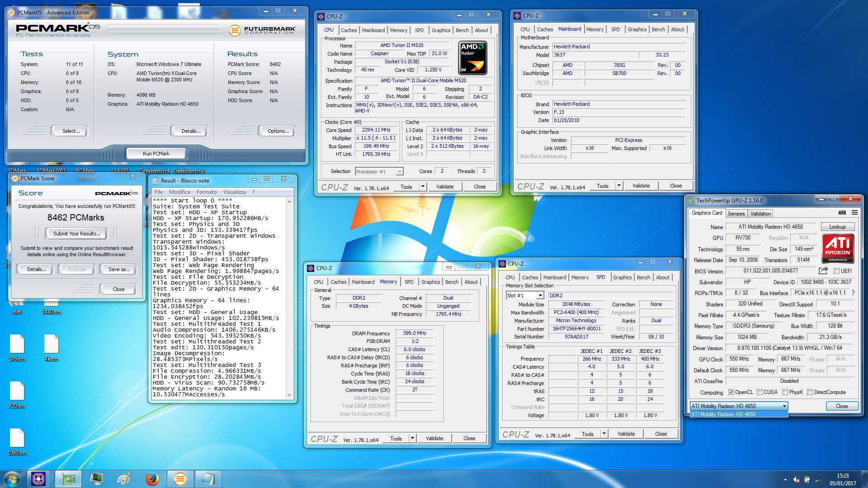Click Options button in PCMark05
This screenshot has height=488, width=868.
tap(278, 131)
